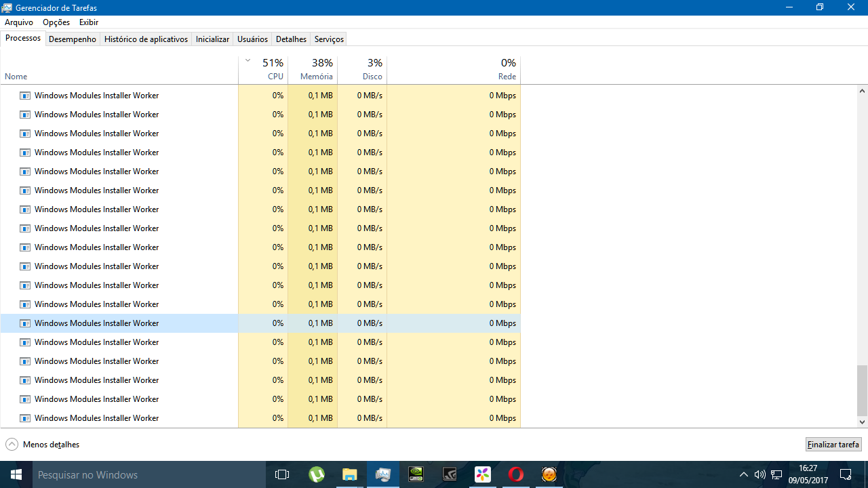The width and height of the screenshot is (868, 488).
Task: Click the sort direction chevron above CPU
Action: tap(248, 60)
